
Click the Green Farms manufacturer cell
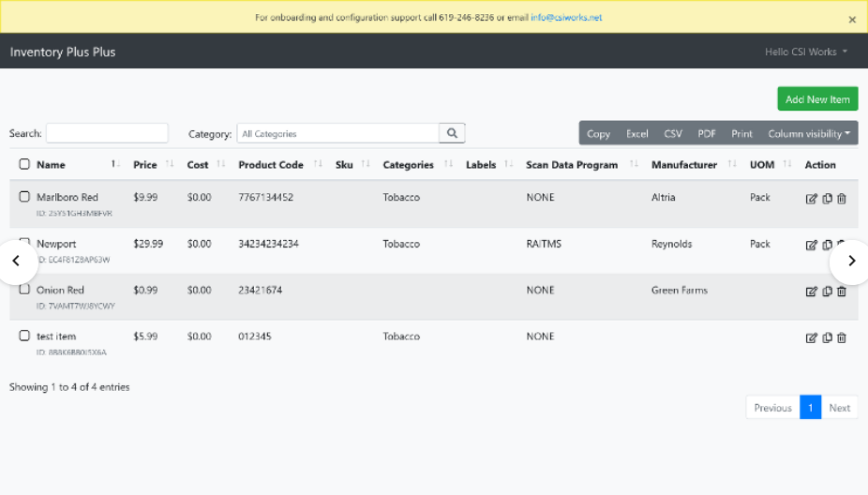click(680, 290)
